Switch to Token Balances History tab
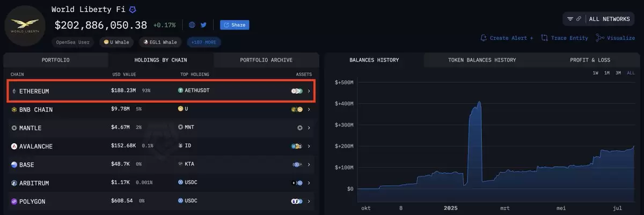The width and height of the screenshot is (644, 215). tap(482, 60)
